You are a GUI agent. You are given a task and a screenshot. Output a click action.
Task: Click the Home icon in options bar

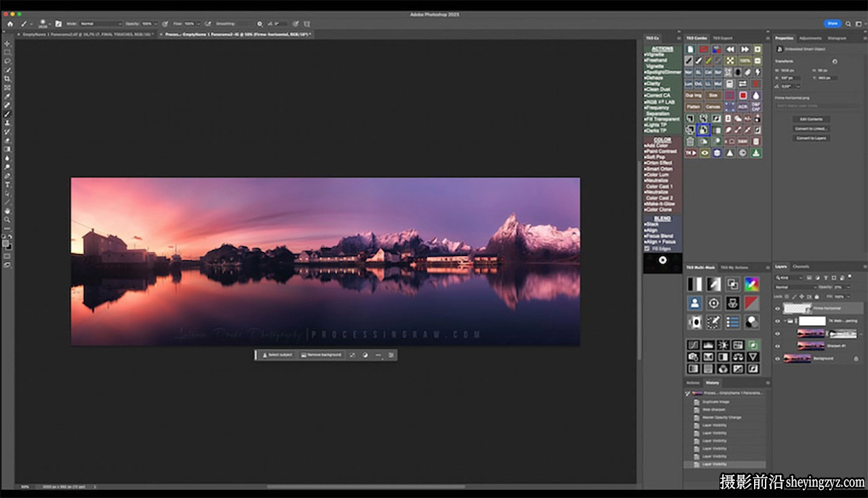tap(9, 24)
